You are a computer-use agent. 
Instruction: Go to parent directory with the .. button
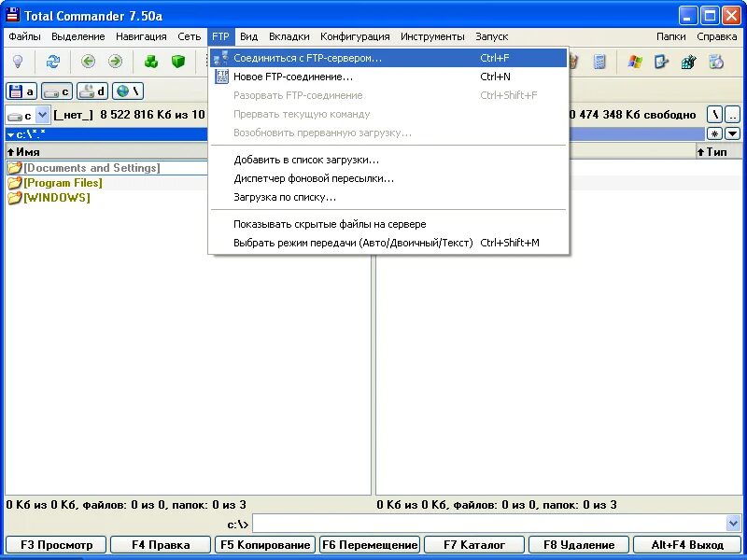click(733, 114)
